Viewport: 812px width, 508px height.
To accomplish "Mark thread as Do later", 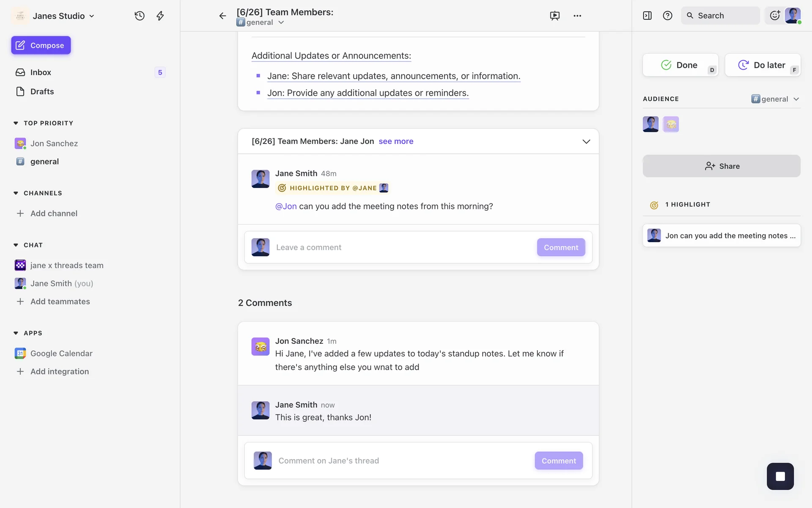I will [x=763, y=65].
